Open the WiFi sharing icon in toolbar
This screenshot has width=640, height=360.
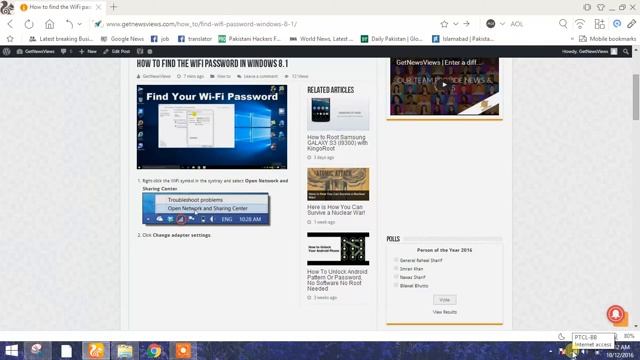580,24
